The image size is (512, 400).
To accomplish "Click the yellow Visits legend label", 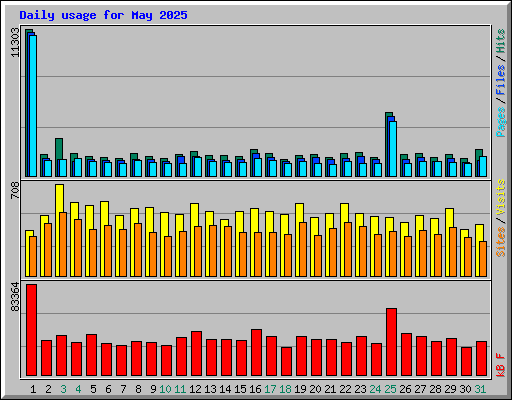I will click(500, 197).
